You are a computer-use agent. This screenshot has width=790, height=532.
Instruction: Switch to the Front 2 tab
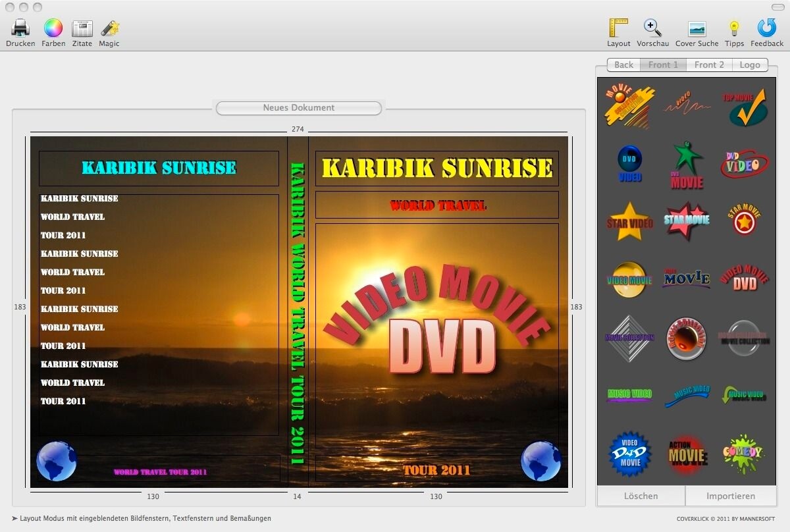[709, 65]
